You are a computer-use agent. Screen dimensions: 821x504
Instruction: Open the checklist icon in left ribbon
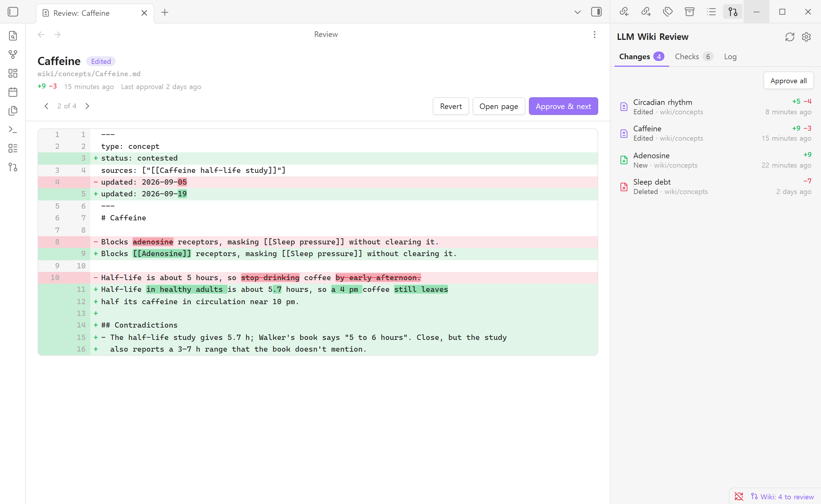[x=13, y=148]
